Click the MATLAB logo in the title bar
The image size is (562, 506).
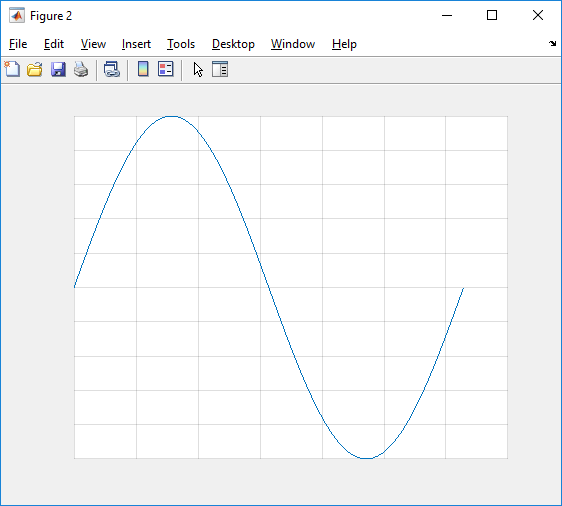point(17,16)
